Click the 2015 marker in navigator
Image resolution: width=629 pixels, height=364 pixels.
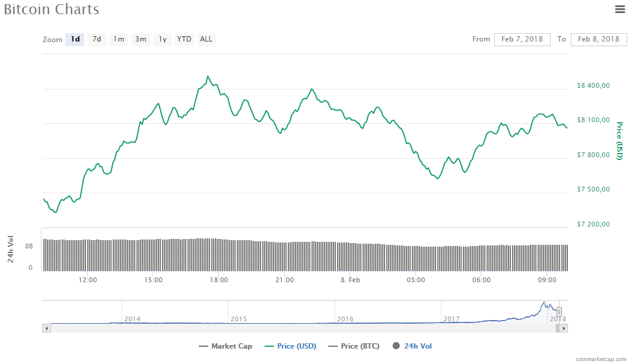pyautogui.click(x=239, y=319)
